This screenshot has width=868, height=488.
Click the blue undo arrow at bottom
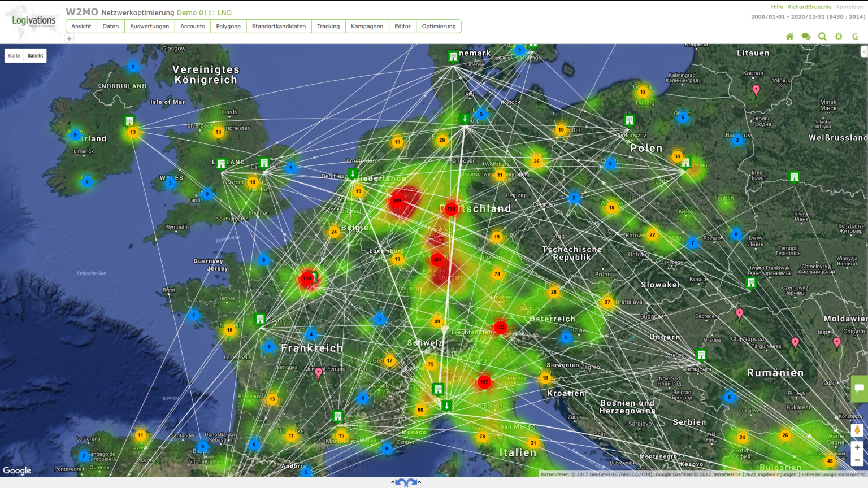coord(401,482)
